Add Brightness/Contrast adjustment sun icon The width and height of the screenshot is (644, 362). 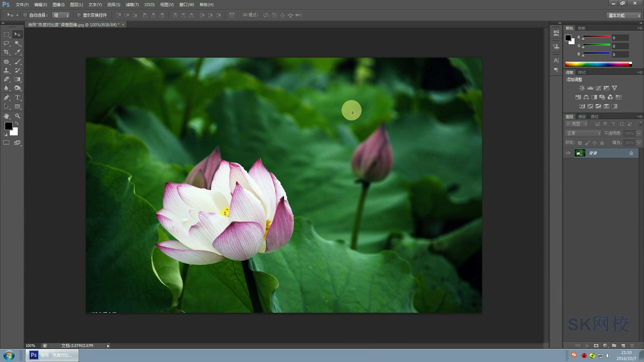pyautogui.click(x=582, y=88)
